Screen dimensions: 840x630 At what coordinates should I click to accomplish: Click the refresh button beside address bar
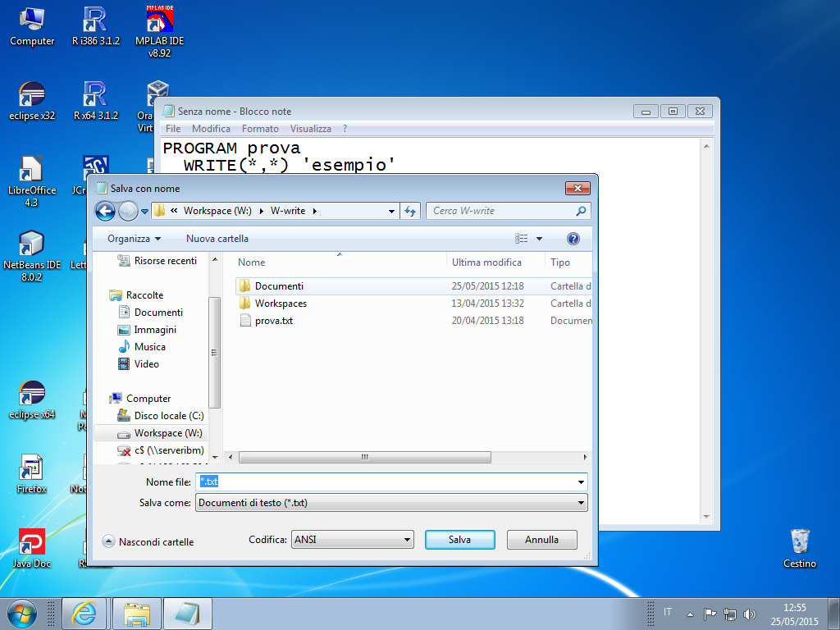pyautogui.click(x=412, y=211)
